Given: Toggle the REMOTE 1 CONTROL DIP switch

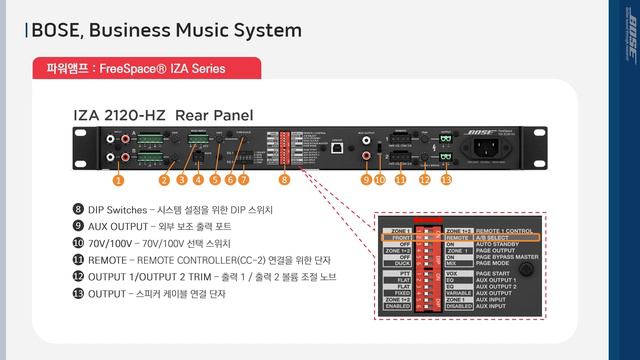Looking at the screenshot, I should pyautogui.click(x=427, y=231).
